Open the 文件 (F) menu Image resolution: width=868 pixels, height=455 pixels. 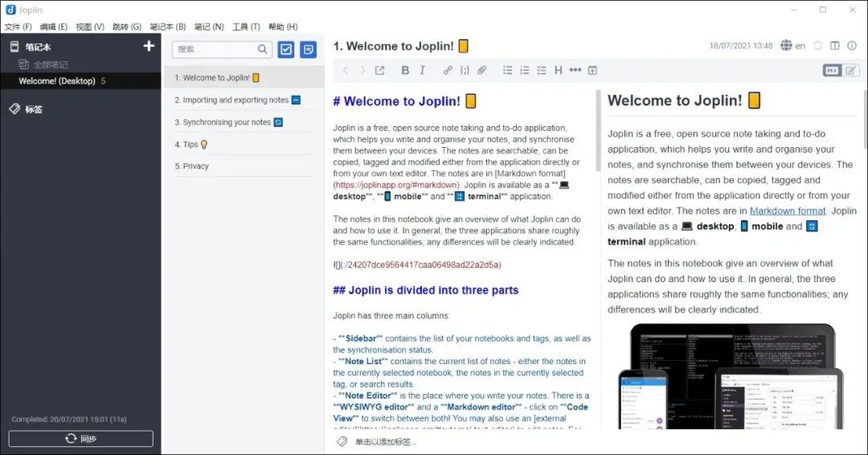[18, 27]
